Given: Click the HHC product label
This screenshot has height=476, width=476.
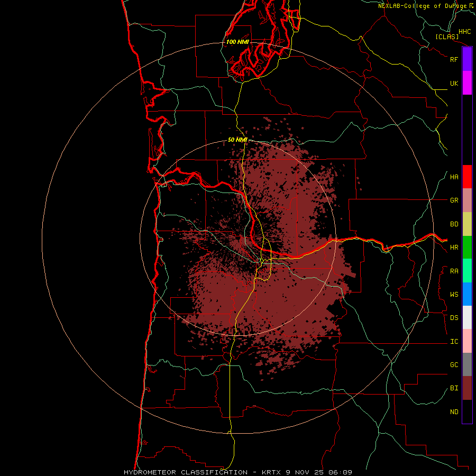Looking at the screenshot, I should tap(464, 32).
